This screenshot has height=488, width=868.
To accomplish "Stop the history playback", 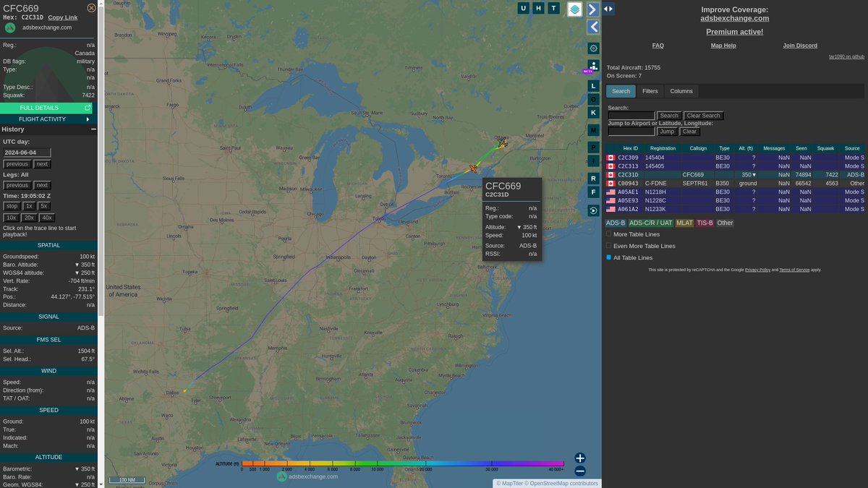I will tap(12, 206).
